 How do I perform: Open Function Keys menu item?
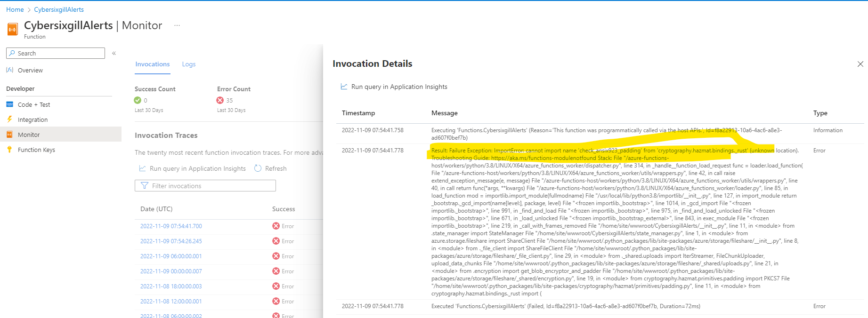36,150
